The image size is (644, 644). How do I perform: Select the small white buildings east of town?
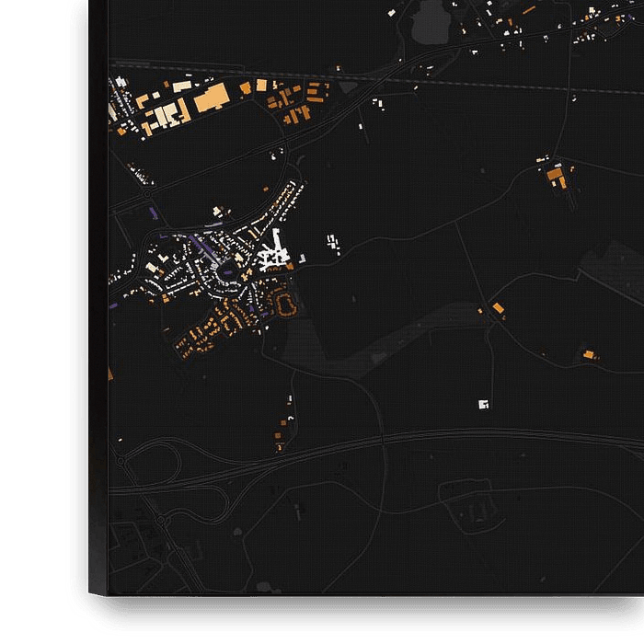pyautogui.click(x=332, y=243)
